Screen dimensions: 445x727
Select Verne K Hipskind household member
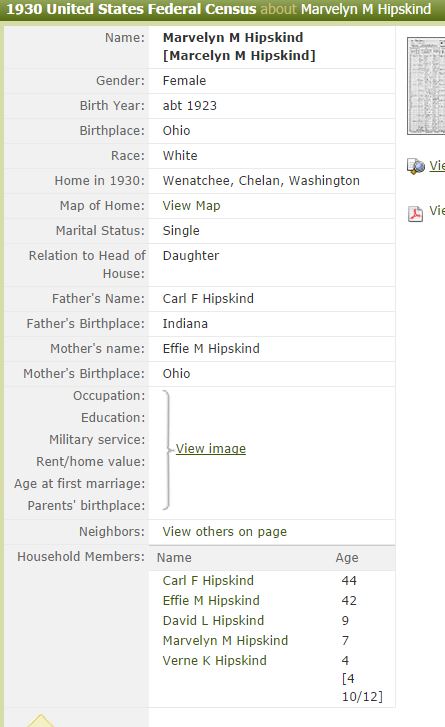click(215, 660)
